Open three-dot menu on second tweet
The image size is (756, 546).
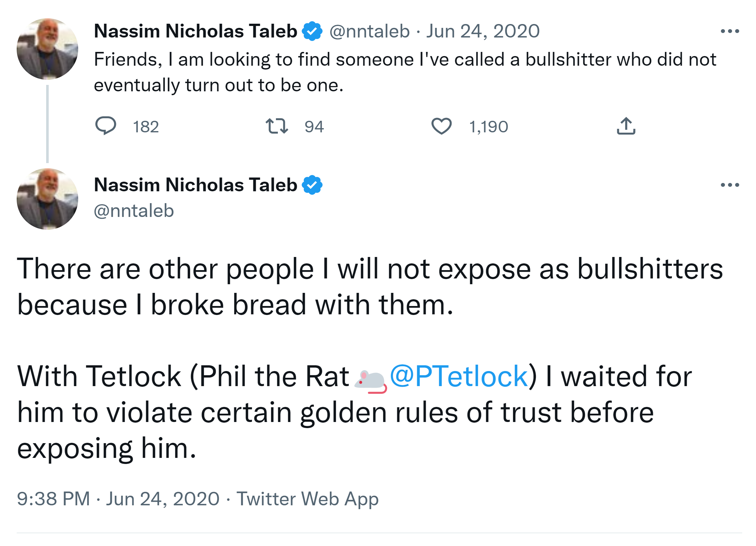[x=730, y=185]
